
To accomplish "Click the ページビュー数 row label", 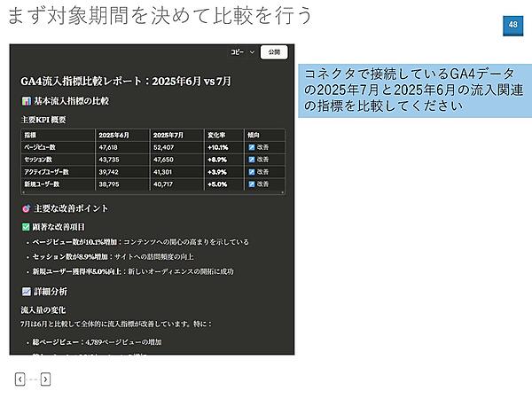I will click(x=40, y=147).
